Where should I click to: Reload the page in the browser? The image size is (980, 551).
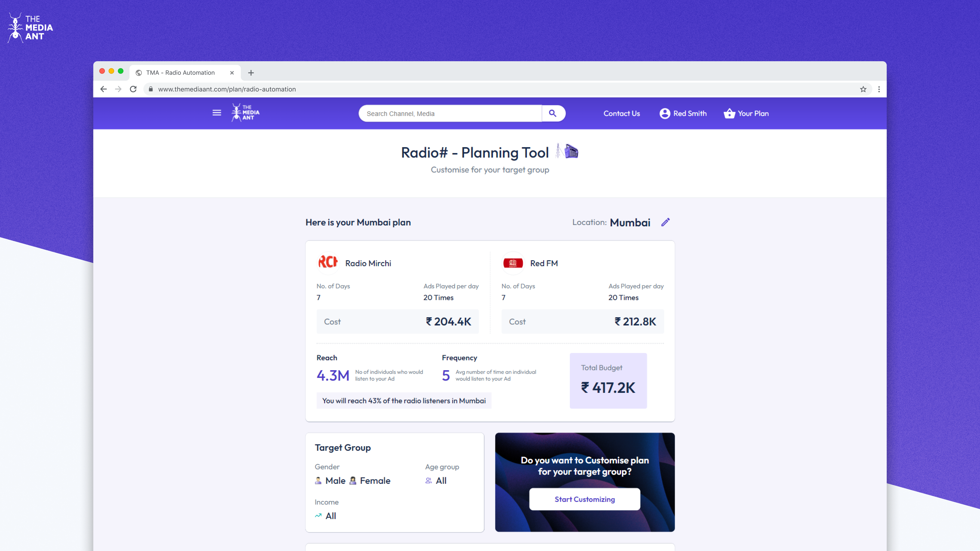coord(133,89)
